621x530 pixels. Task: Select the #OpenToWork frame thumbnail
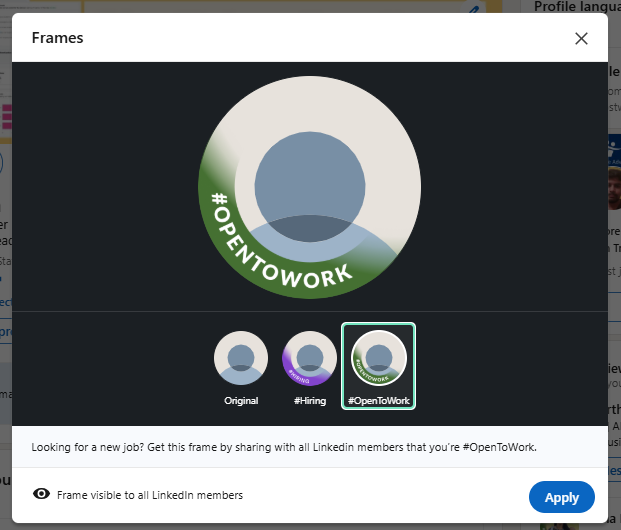click(x=378, y=366)
